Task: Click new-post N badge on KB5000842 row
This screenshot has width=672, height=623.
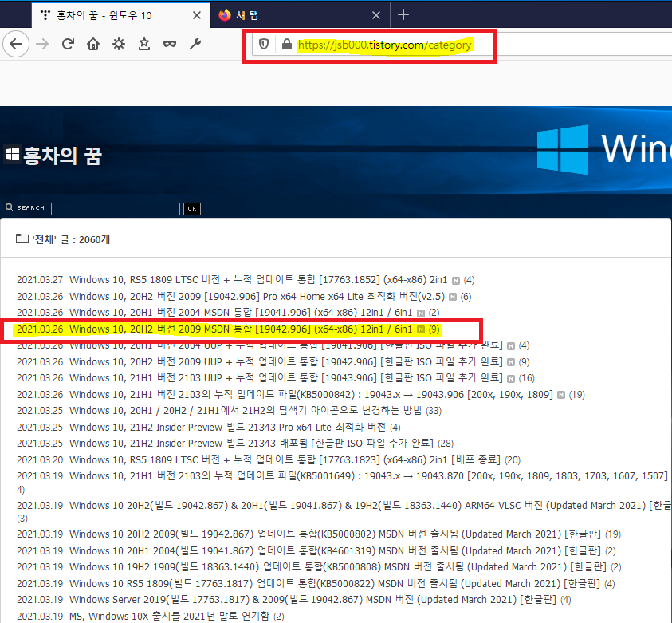Action: point(561,396)
